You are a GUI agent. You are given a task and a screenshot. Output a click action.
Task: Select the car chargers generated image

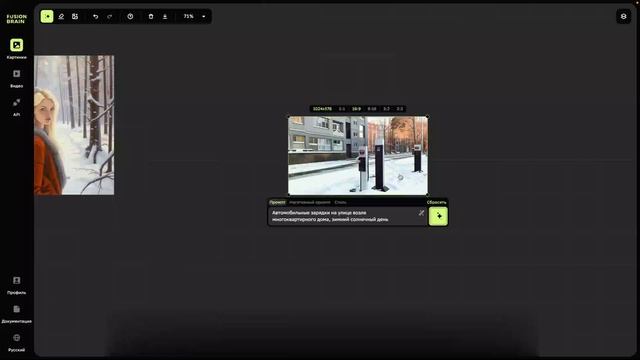point(358,156)
